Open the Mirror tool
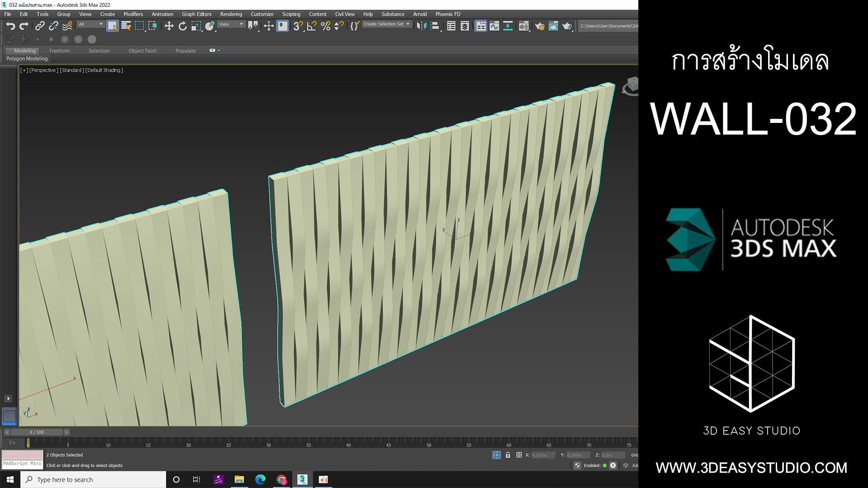 [421, 26]
